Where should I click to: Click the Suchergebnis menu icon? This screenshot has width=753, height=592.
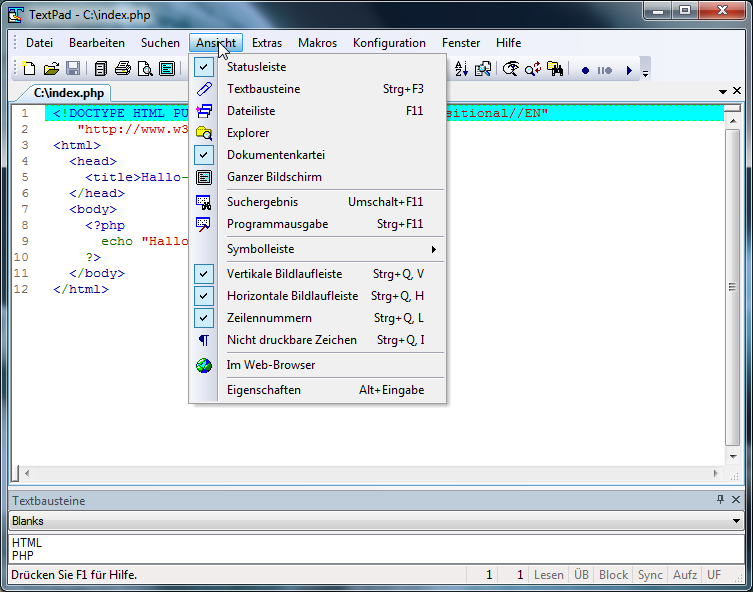click(204, 202)
